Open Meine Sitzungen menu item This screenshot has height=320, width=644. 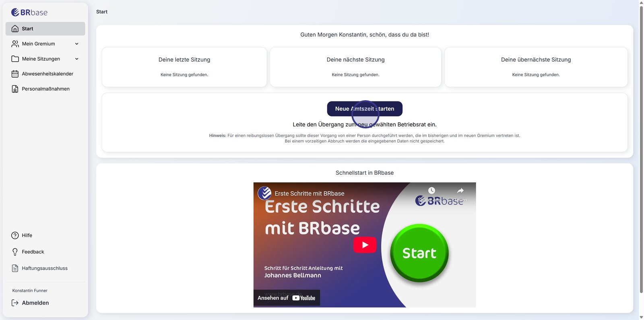tap(45, 59)
